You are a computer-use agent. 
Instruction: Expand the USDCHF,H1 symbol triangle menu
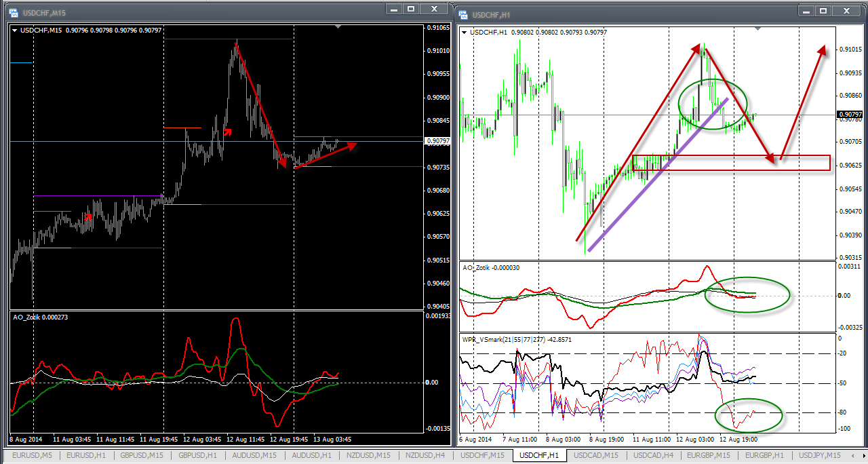coord(464,32)
